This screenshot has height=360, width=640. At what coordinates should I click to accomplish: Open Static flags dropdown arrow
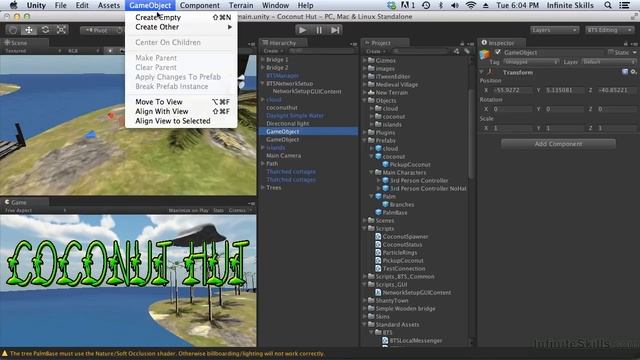[634, 52]
